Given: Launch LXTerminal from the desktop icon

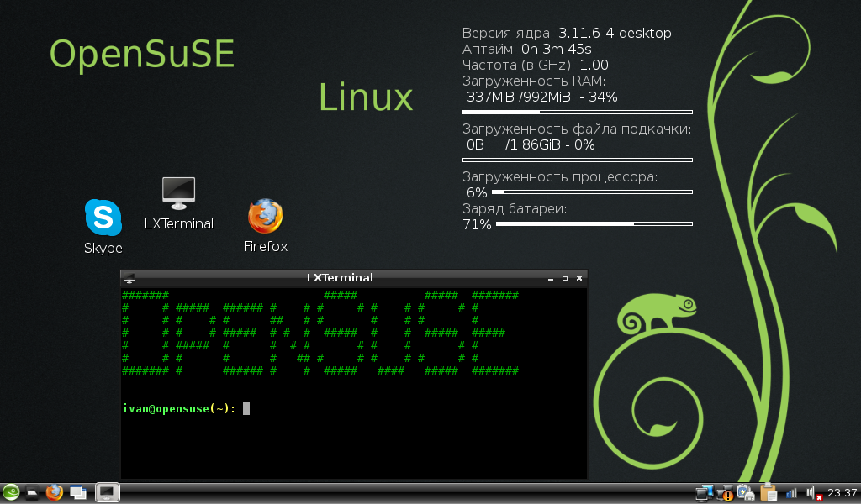Looking at the screenshot, I should click(x=178, y=203).
